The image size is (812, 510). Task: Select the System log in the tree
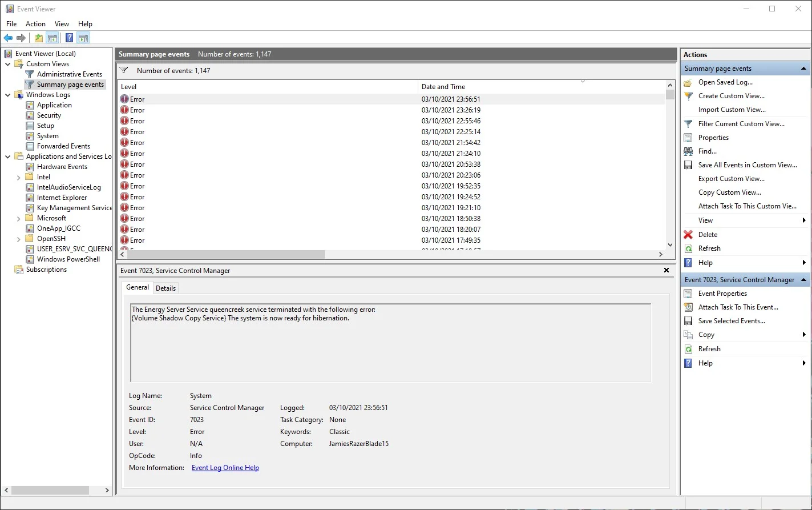coord(48,136)
